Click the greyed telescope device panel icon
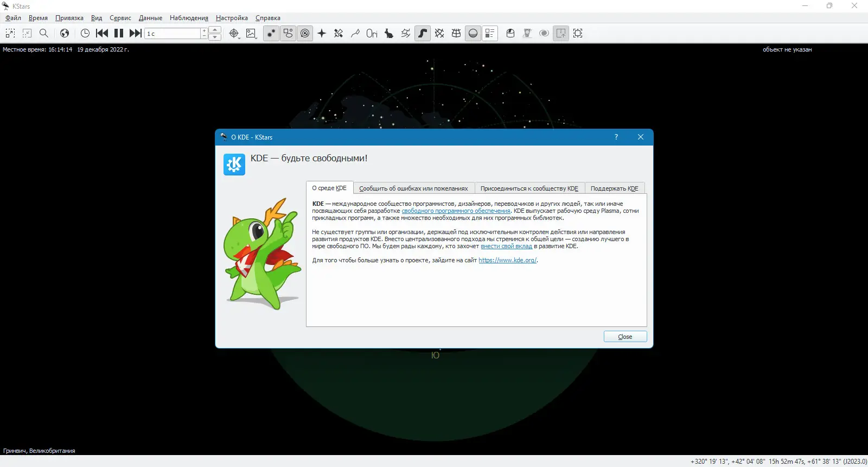Viewport: 868px width, 467px height. click(527, 33)
